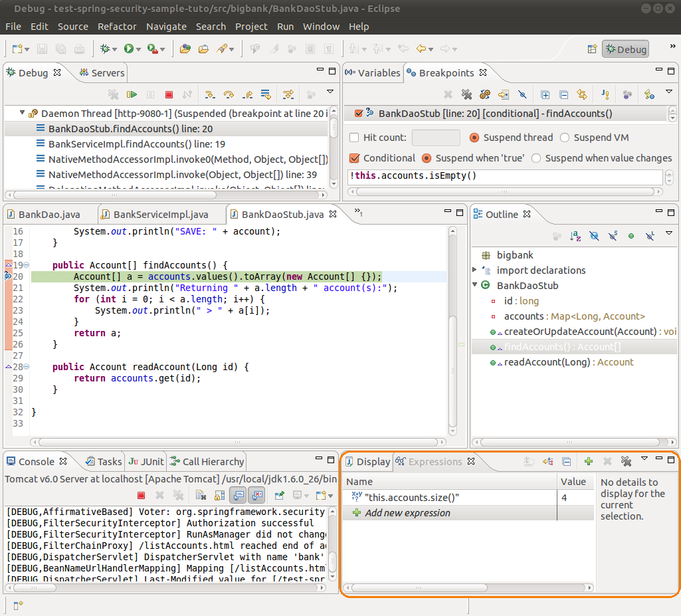Expand import declarations in Outline
The image size is (681, 616).
(x=474, y=270)
